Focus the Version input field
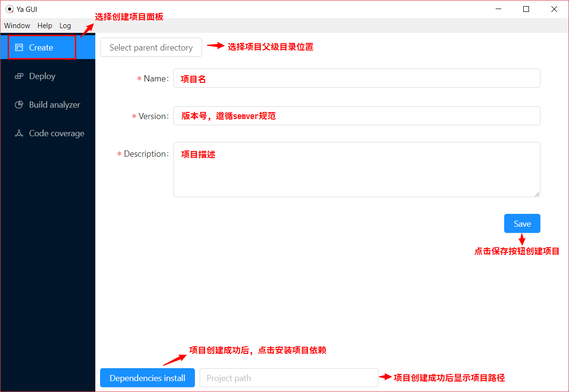Screen dimensions: 569x392 357,116
